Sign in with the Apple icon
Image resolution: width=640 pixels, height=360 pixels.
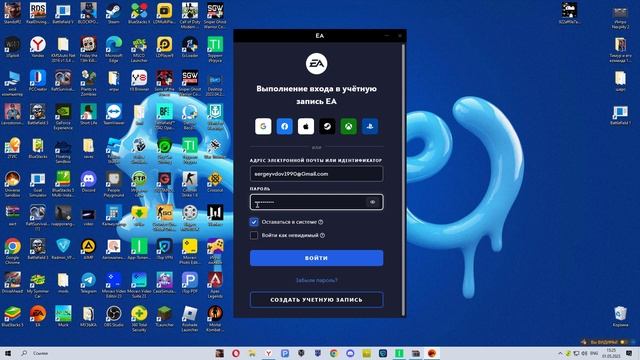[x=306, y=127]
